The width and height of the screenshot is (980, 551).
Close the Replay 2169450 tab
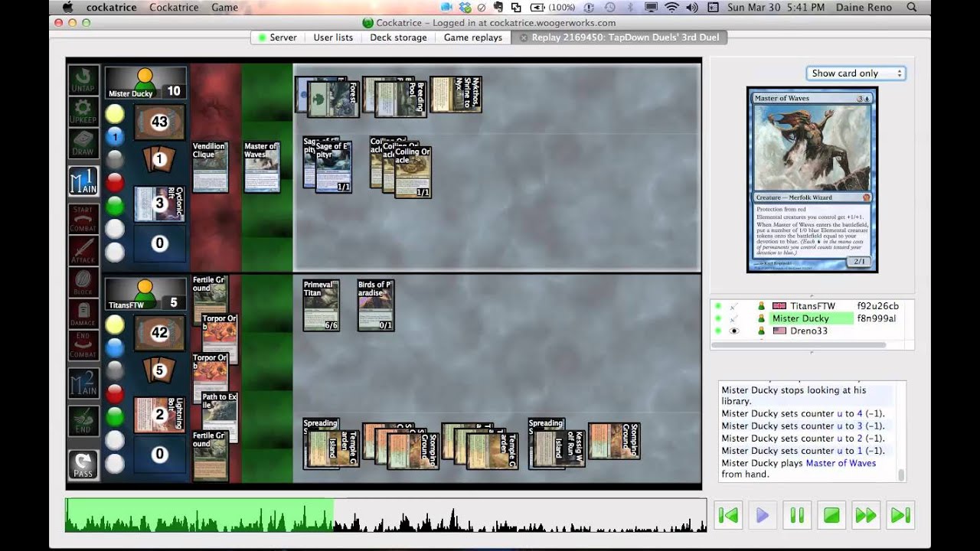(524, 37)
